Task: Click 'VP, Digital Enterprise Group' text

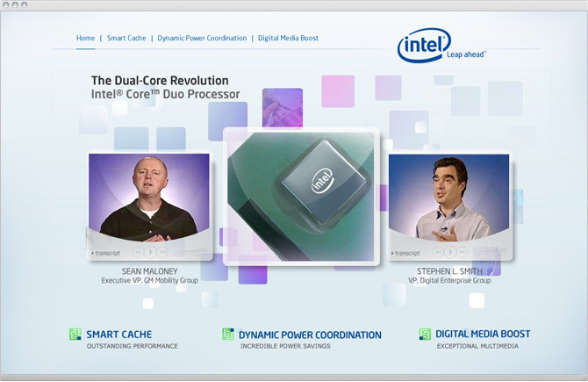Action: point(449,280)
